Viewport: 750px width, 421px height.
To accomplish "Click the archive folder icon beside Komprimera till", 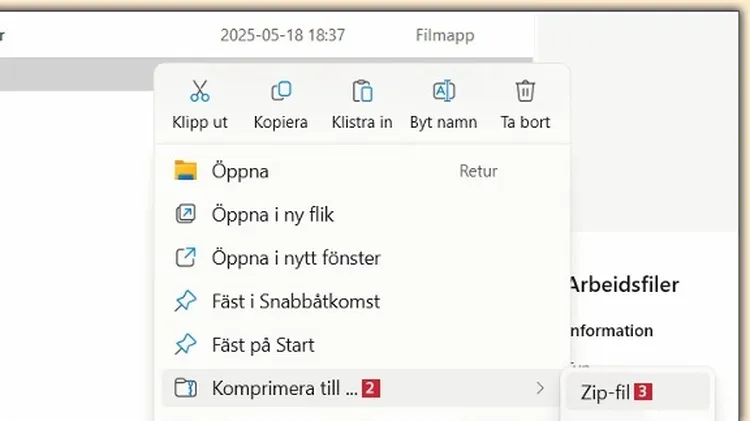I will coord(186,388).
